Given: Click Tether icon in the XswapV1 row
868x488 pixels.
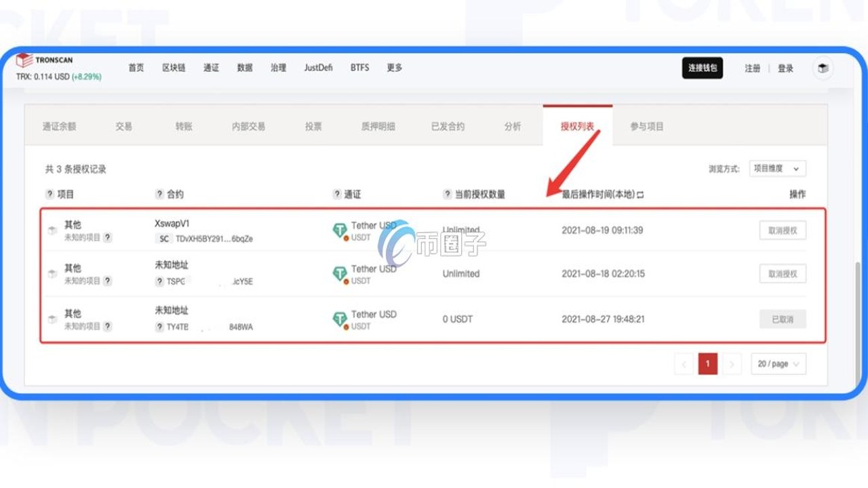Looking at the screenshot, I should [340, 230].
